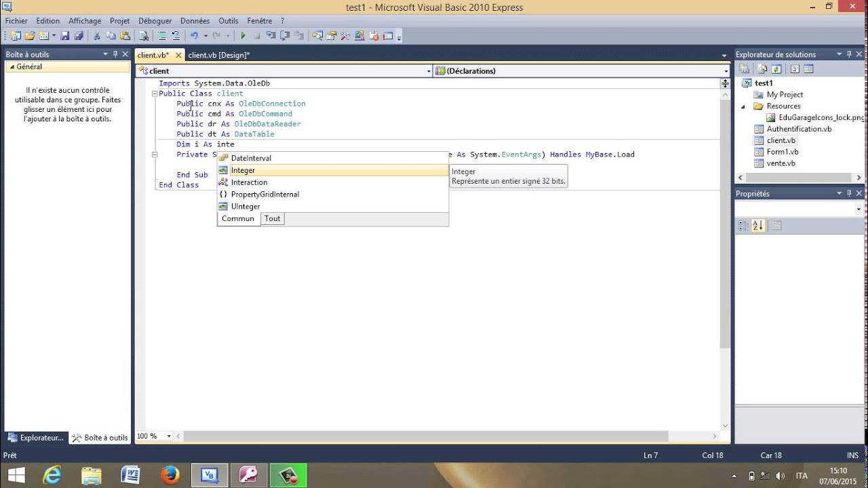
Task: Select Authentification.vb in Solution Explorer
Action: click(799, 129)
